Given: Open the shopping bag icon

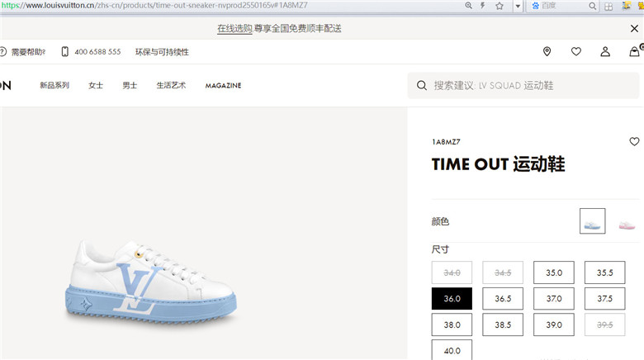Looking at the screenshot, I should pyautogui.click(x=635, y=51).
